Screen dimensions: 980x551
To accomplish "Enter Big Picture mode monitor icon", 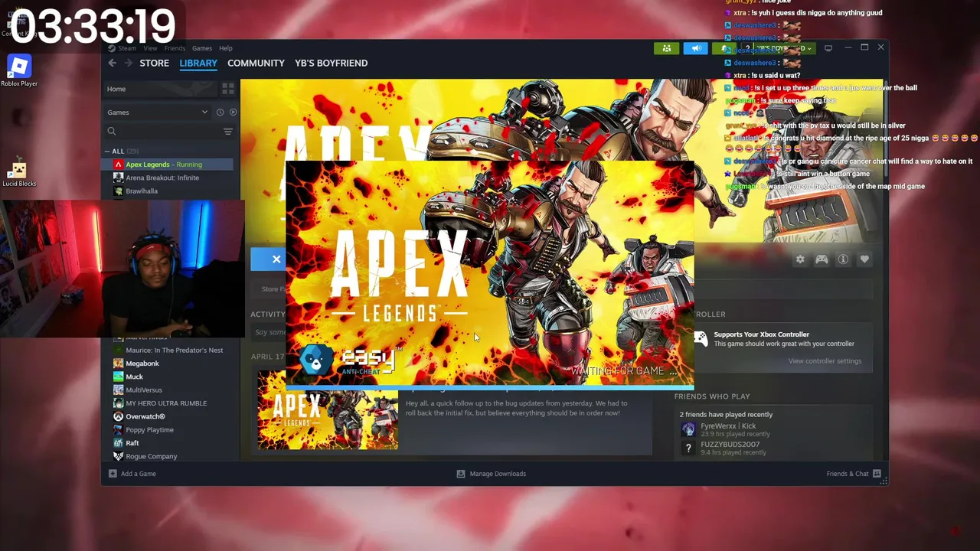I will tap(828, 48).
